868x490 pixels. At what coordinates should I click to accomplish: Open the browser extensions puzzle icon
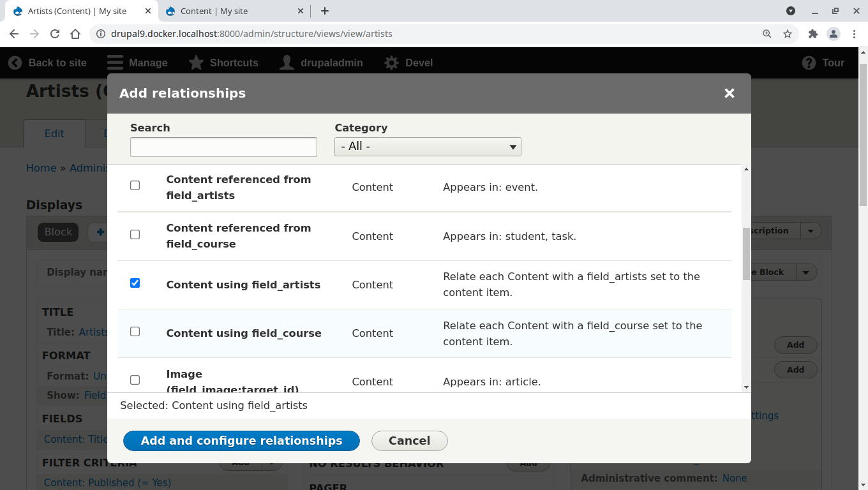coord(812,34)
